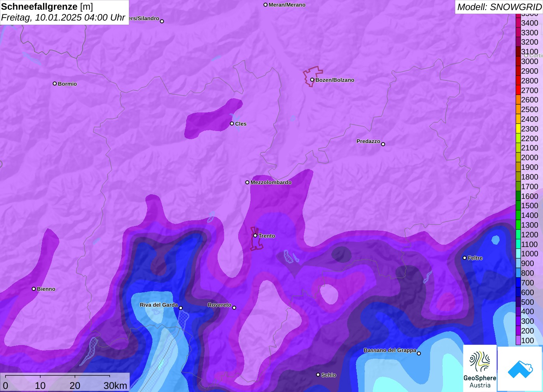Viewport: 543px width, 392px height.
Task: Select the 1500 m legend color swatch
Action: (x=518, y=205)
